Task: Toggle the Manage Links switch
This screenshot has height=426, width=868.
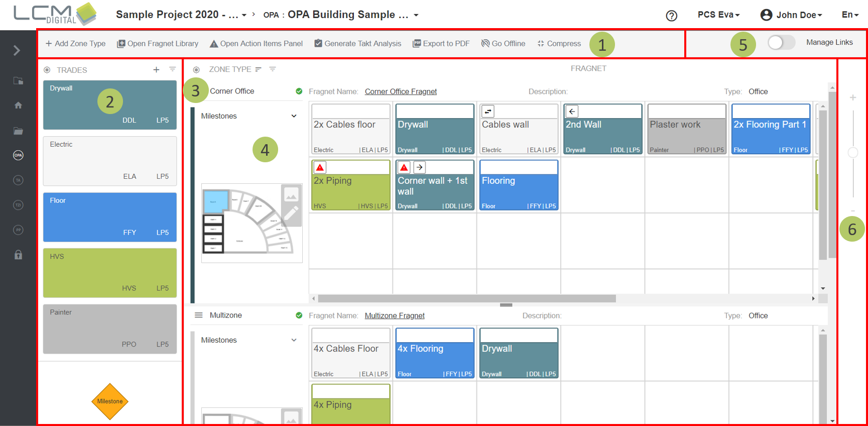Action: pos(781,43)
